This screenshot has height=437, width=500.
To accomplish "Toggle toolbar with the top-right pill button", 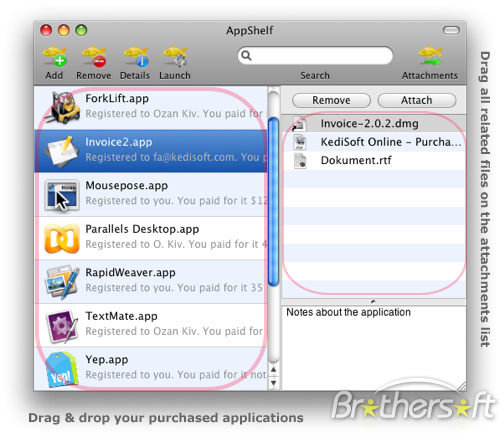I will pos(451,30).
